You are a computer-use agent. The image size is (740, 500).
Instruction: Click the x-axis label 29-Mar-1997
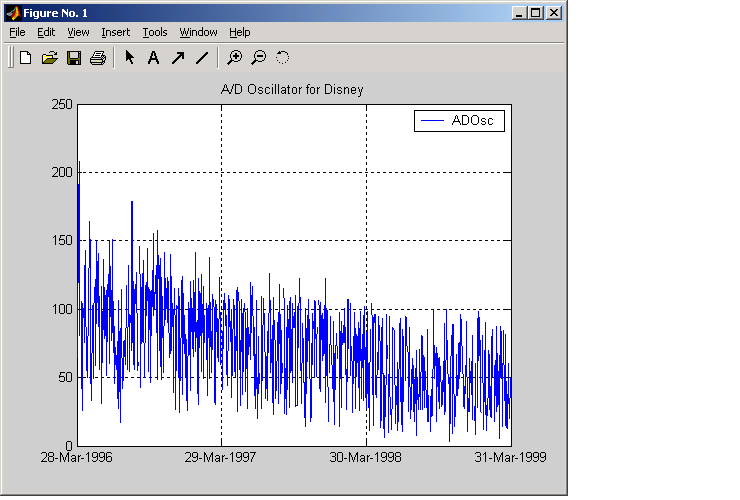tap(220, 457)
